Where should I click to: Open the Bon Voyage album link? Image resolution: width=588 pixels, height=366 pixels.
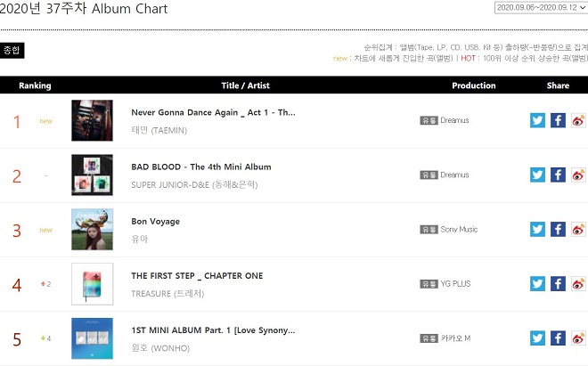155,222
